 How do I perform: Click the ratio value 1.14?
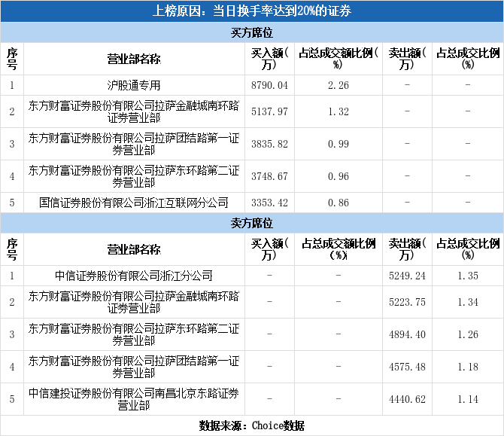click(x=468, y=399)
